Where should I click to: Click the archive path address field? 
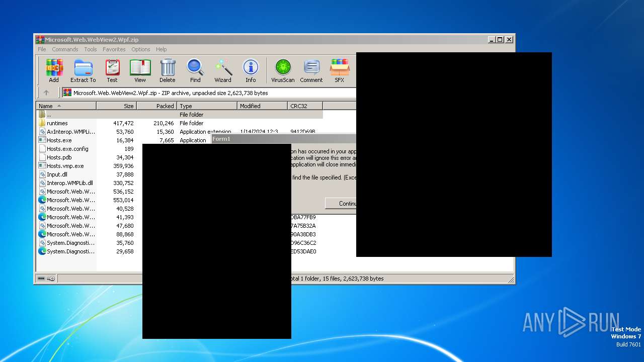209,93
